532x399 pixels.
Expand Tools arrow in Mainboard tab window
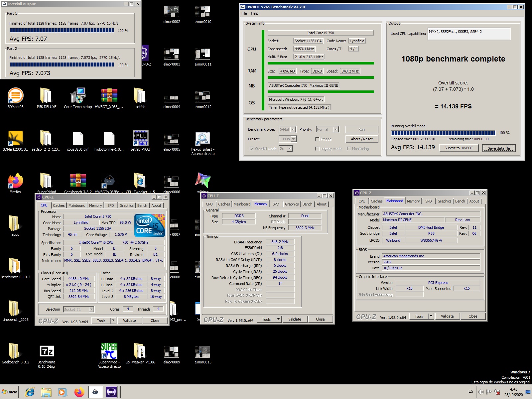coord(431,316)
